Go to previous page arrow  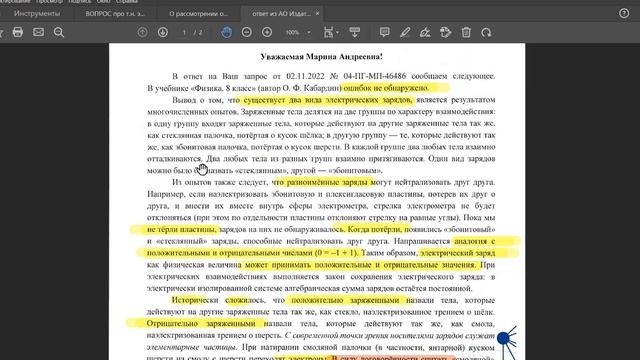tap(142, 32)
